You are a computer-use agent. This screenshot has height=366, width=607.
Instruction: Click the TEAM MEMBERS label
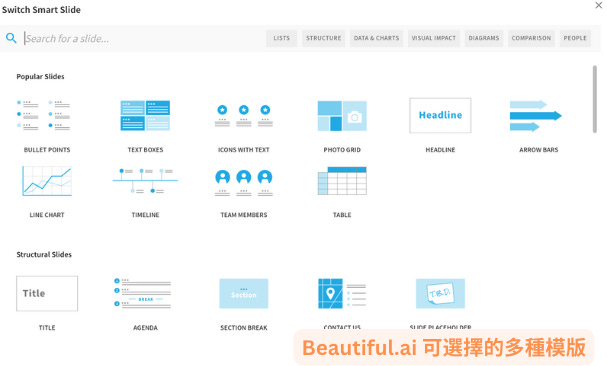point(243,215)
